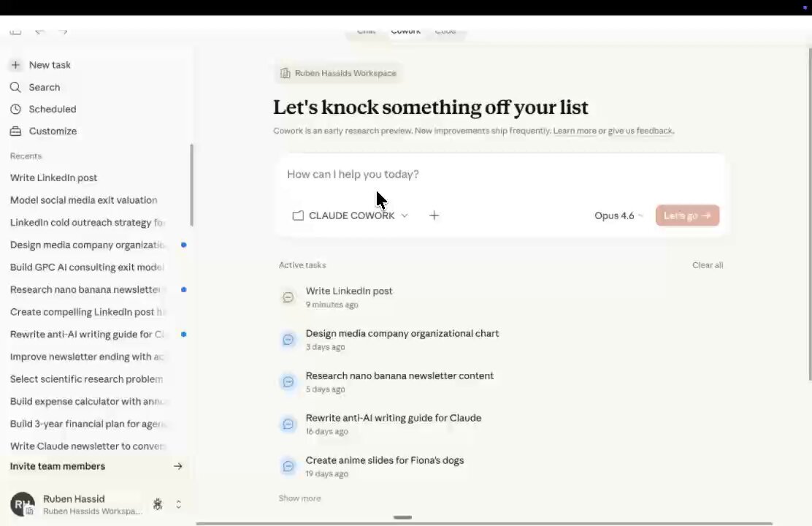
Task: Open active task Write LinkedIn post
Action: (x=501, y=297)
